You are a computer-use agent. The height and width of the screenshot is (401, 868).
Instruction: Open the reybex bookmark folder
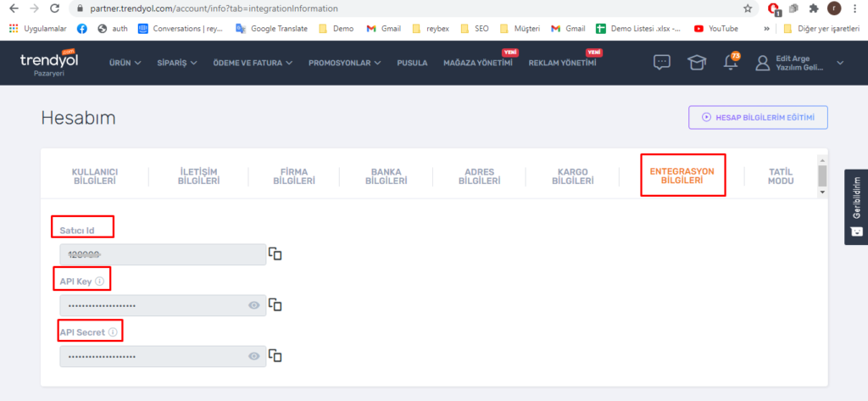431,28
